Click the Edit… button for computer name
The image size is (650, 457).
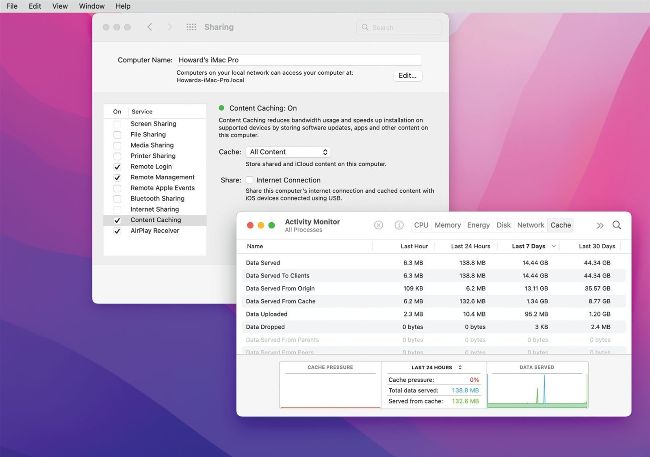tap(406, 75)
